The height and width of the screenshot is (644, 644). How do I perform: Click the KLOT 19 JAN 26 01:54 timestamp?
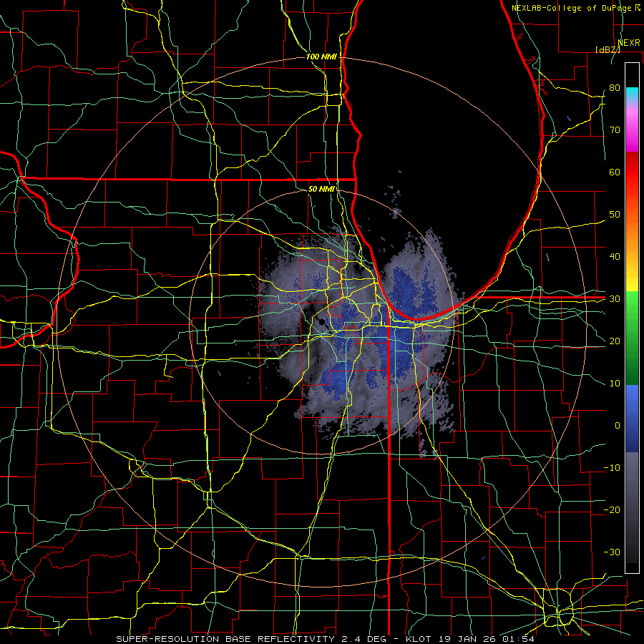[470, 639]
